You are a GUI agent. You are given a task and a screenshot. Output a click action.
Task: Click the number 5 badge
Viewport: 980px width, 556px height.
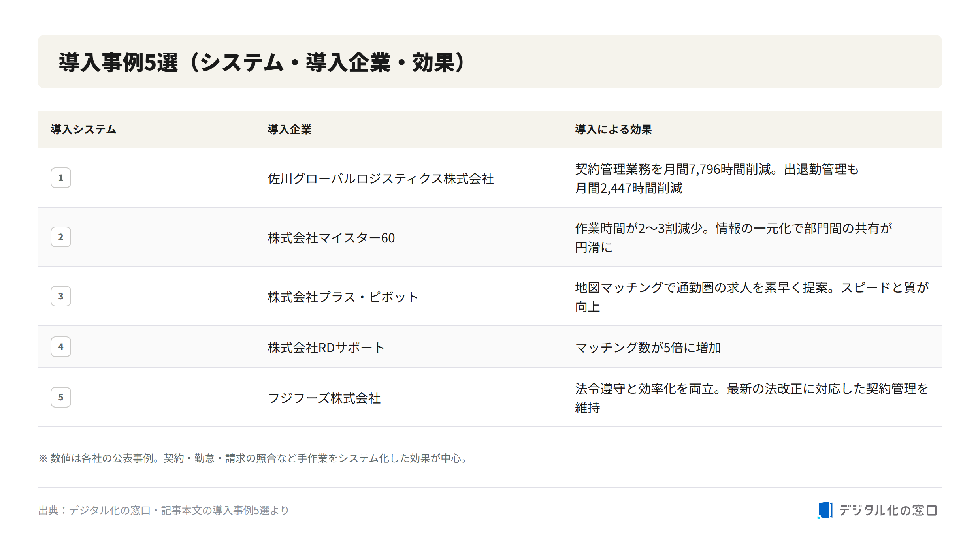pyautogui.click(x=61, y=397)
